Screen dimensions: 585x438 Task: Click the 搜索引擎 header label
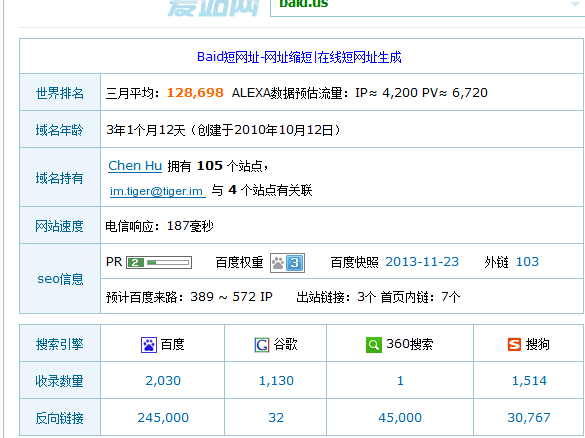[60, 344]
